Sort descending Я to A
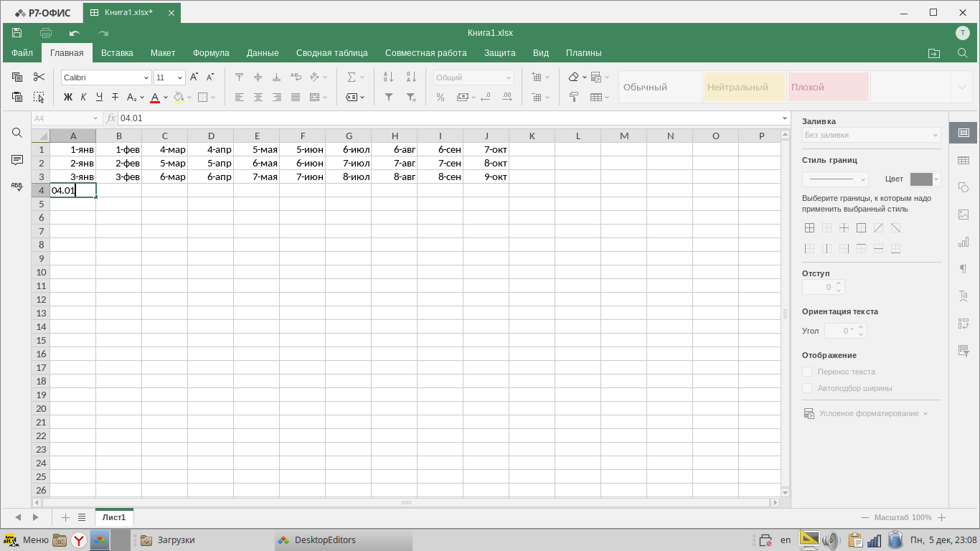This screenshot has width=980, height=551. click(x=411, y=77)
